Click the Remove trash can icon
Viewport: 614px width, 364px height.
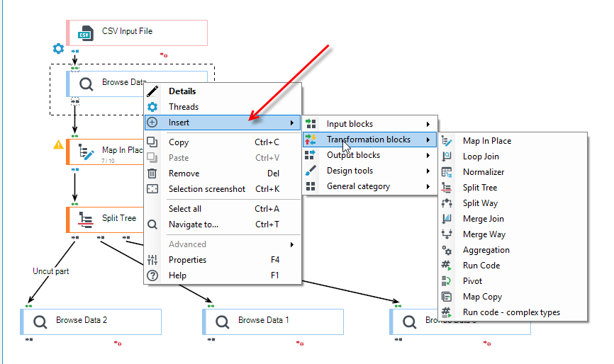(x=152, y=174)
